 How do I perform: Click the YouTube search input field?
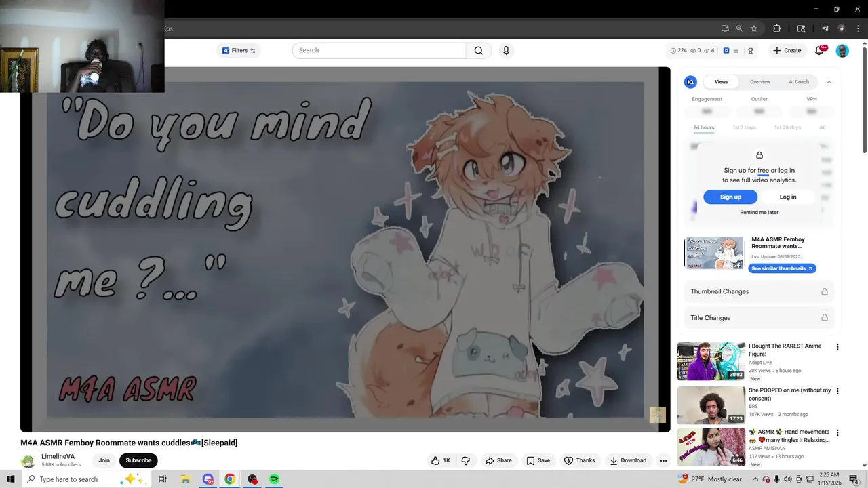pyautogui.click(x=379, y=50)
